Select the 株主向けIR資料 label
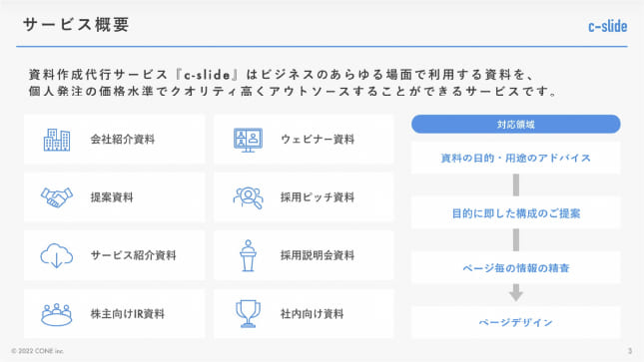 pos(128,314)
